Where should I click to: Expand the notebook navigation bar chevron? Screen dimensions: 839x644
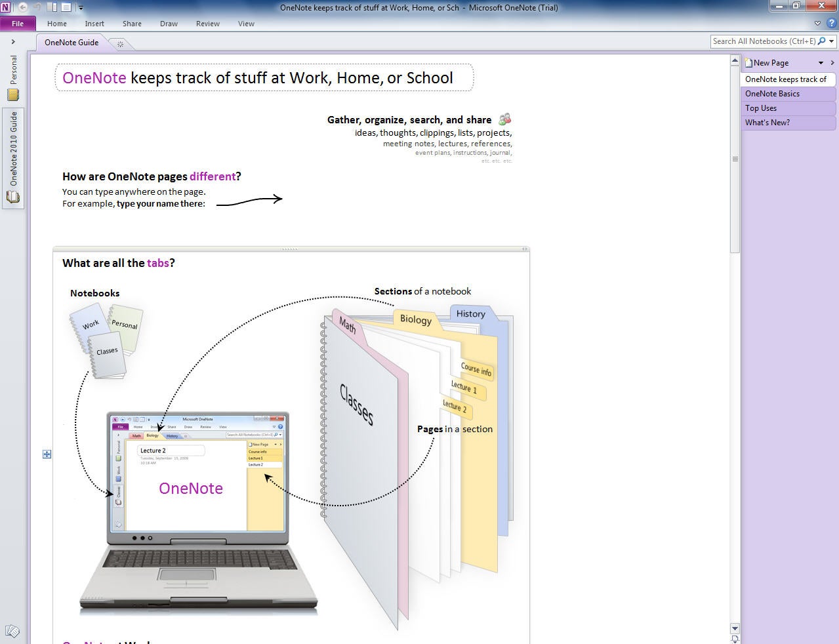pyautogui.click(x=12, y=42)
